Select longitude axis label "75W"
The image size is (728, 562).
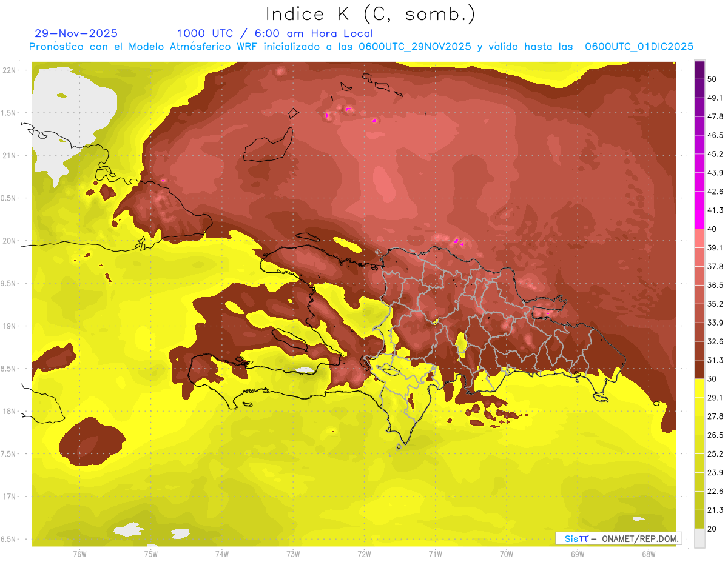coord(150,554)
